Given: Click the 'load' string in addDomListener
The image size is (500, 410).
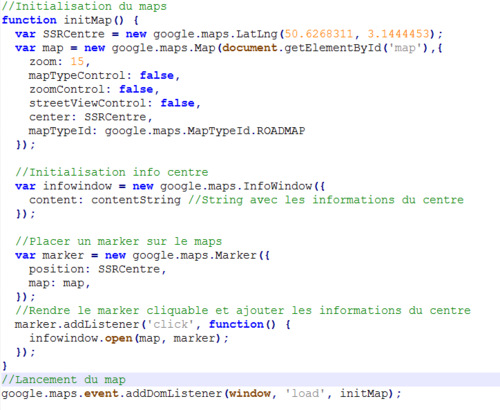Looking at the screenshot, I should coord(305,394).
